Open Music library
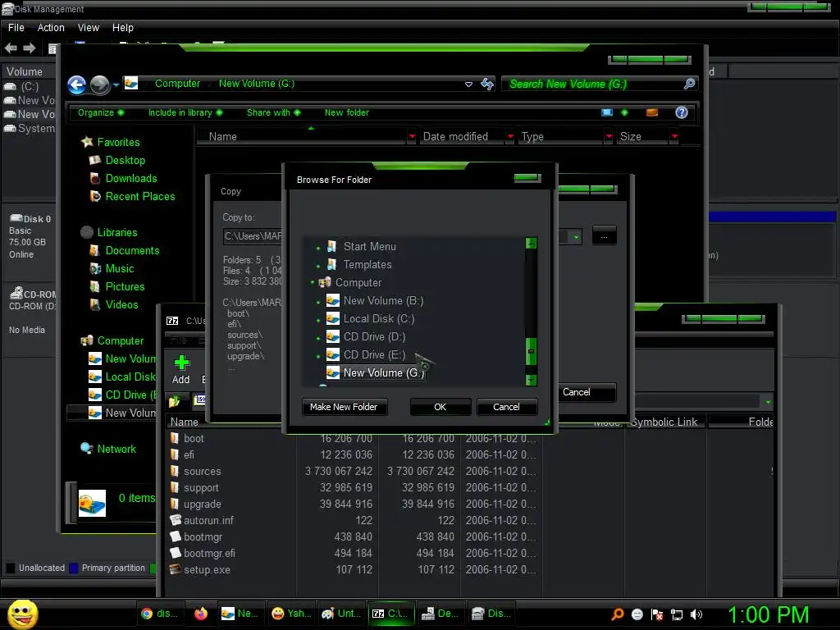 point(120,269)
